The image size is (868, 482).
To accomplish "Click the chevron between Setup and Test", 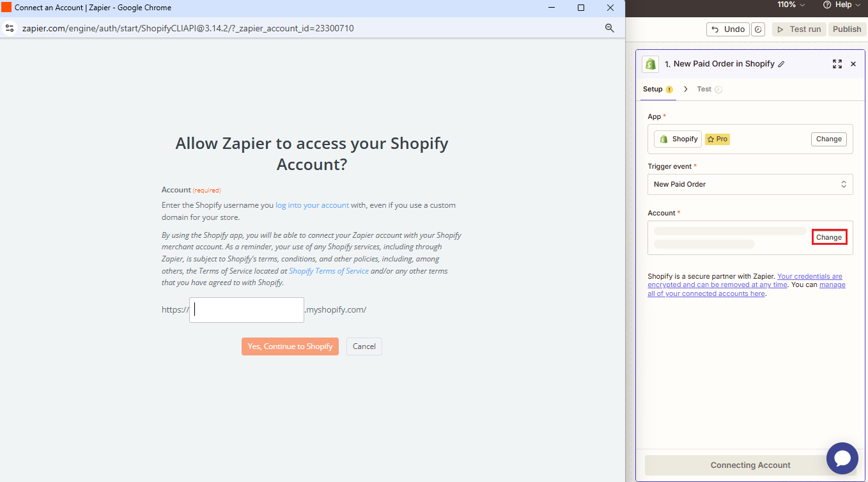I will [685, 89].
